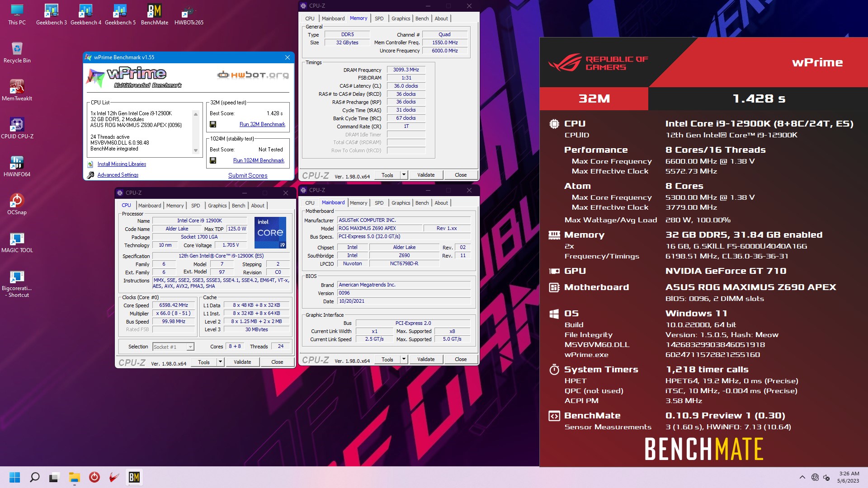Viewport: 868px width, 488px height.
Task: Open About tab in CPU tab CPU-Z window
Action: point(258,206)
